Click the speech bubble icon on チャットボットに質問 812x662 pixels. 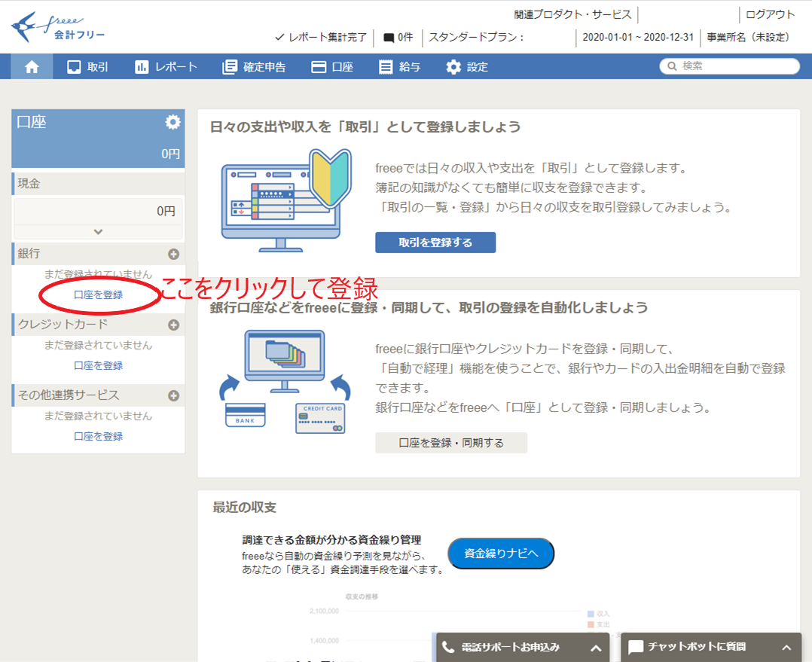[635, 646]
